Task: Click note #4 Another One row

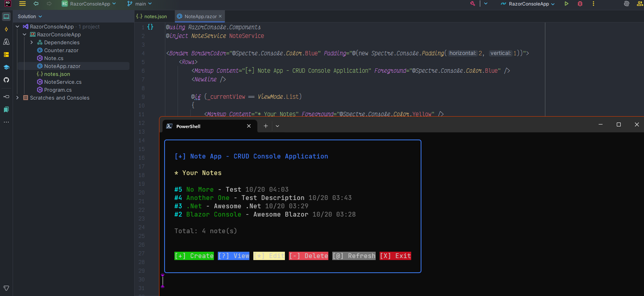Action: (263, 198)
